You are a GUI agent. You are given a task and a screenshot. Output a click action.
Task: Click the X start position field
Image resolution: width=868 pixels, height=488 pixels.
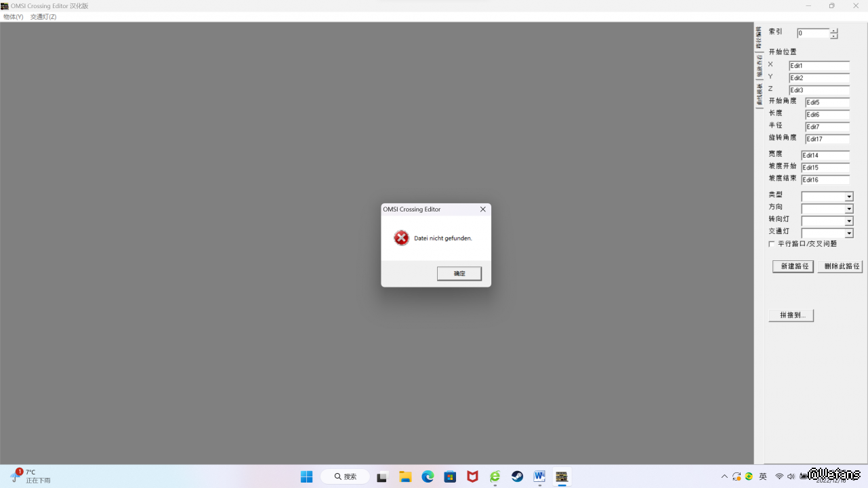819,66
